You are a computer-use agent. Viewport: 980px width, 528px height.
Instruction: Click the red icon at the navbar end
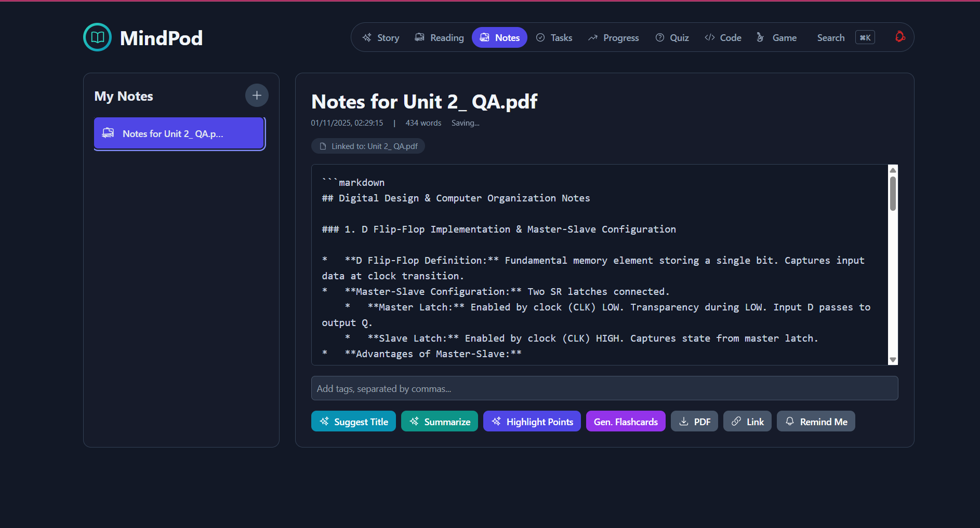tap(900, 37)
